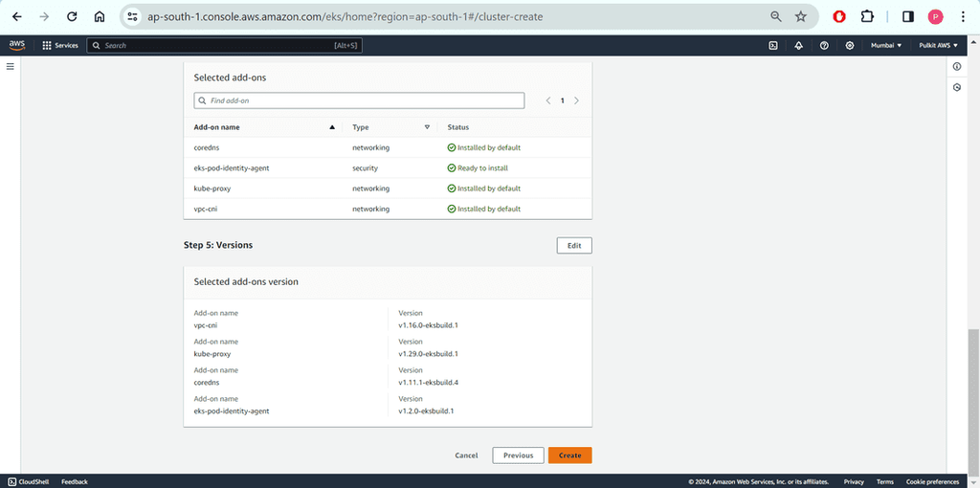Open the notifications bell
This screenshot has width=980, height=488.
coord(799,46)
